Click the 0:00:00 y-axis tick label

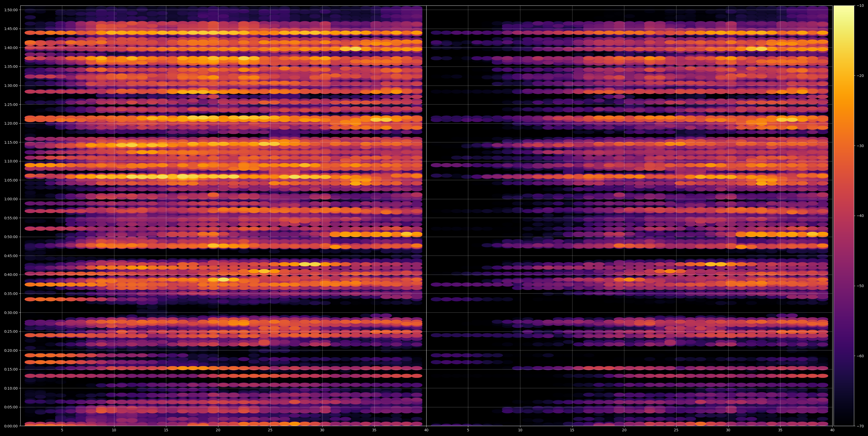pyautogui.click(x=11, y=426)
